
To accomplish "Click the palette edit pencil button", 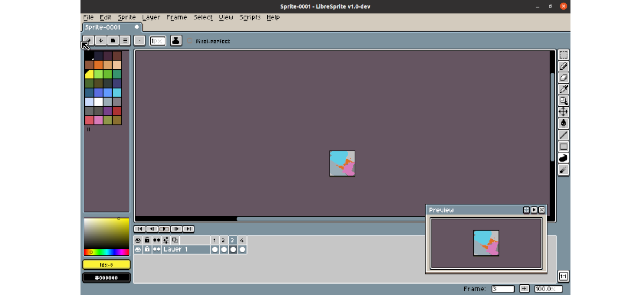I will pyautogui.click(x=89, y=41).
